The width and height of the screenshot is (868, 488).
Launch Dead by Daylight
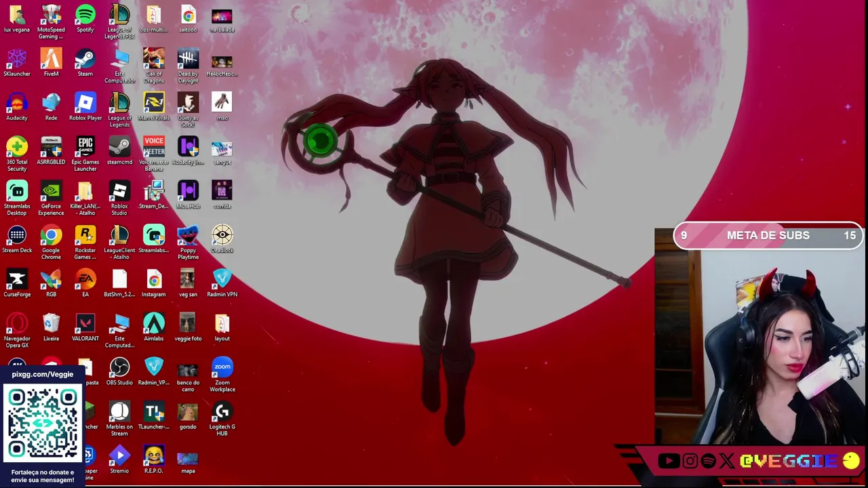tap(188, 66)
